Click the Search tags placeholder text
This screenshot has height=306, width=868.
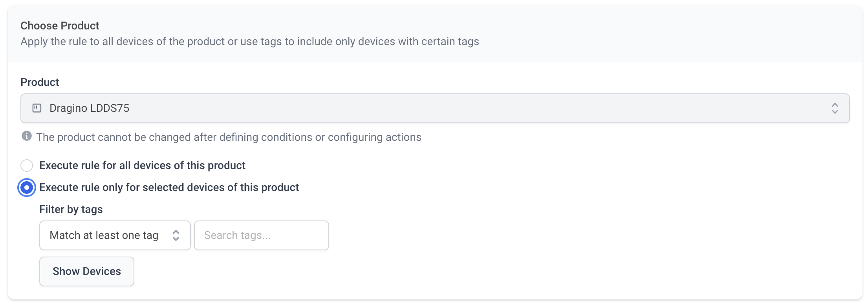pos(237,235)
